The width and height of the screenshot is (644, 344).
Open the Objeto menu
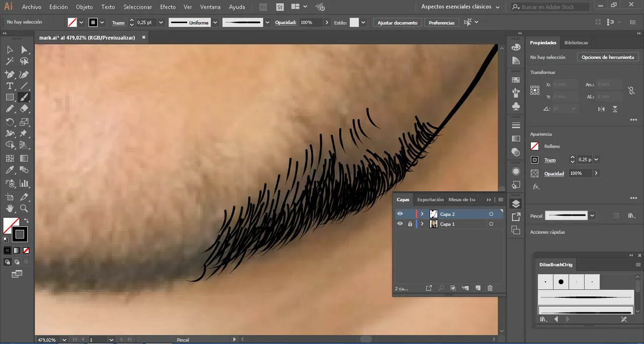pyautogui.click(x=84, y=7)
